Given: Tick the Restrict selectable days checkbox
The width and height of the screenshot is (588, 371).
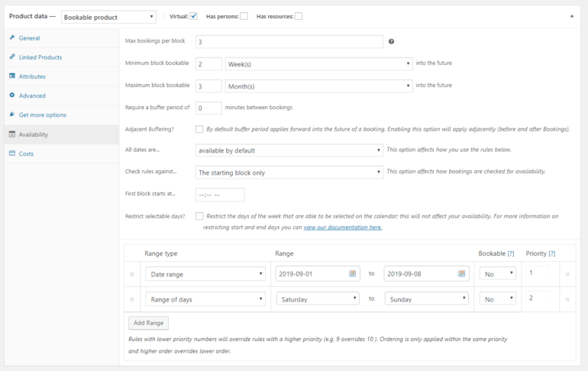Looking at the screenshot, I should [x=199, y=216].
